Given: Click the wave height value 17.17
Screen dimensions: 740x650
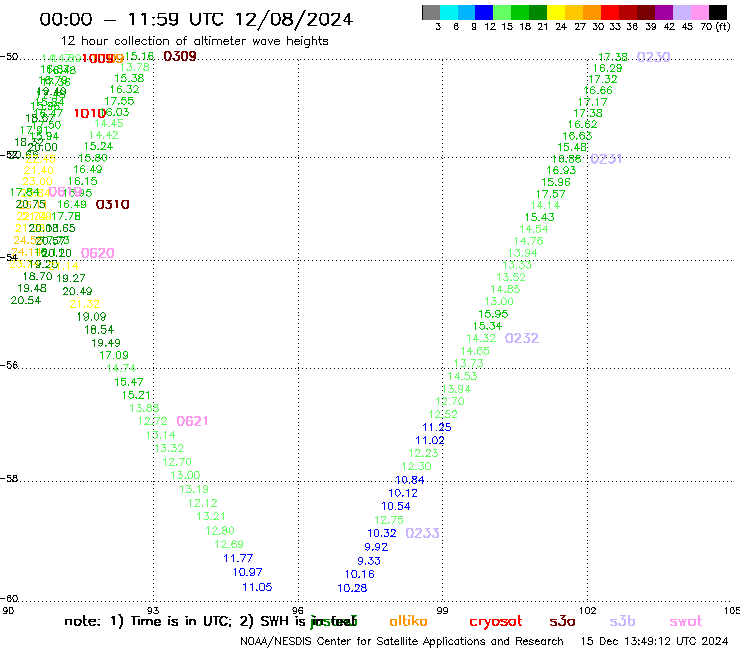Looking at the screenshot, I should point(593,102).
